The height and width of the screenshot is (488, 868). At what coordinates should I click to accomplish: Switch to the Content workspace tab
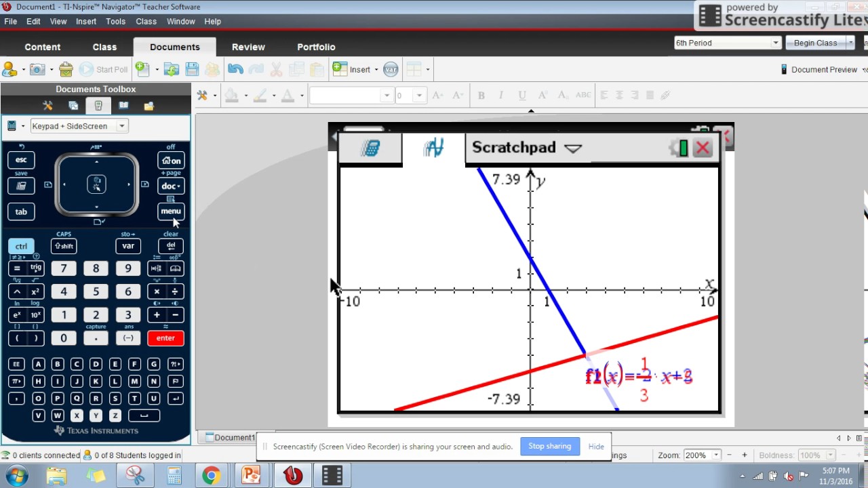(x=43, y=47)
